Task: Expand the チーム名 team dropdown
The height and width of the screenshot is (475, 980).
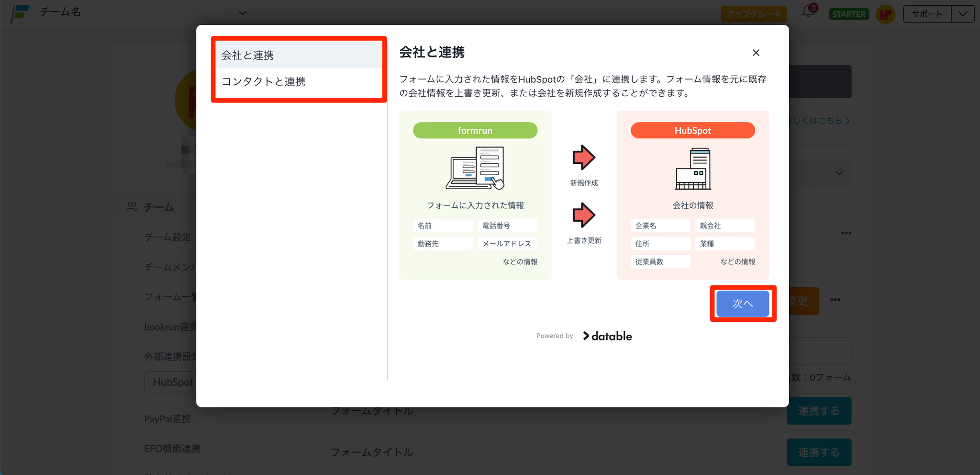Action: pos(243,13)
